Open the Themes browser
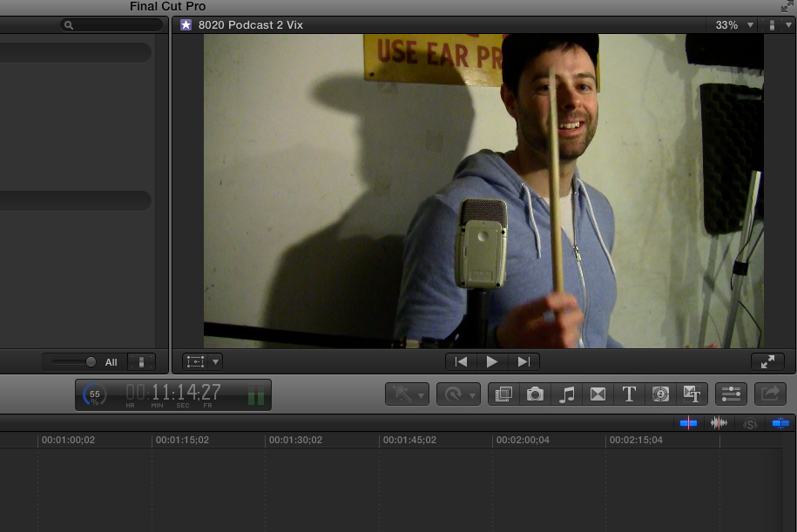This screenshot has width=797, height=532. [x=692, y=394]
